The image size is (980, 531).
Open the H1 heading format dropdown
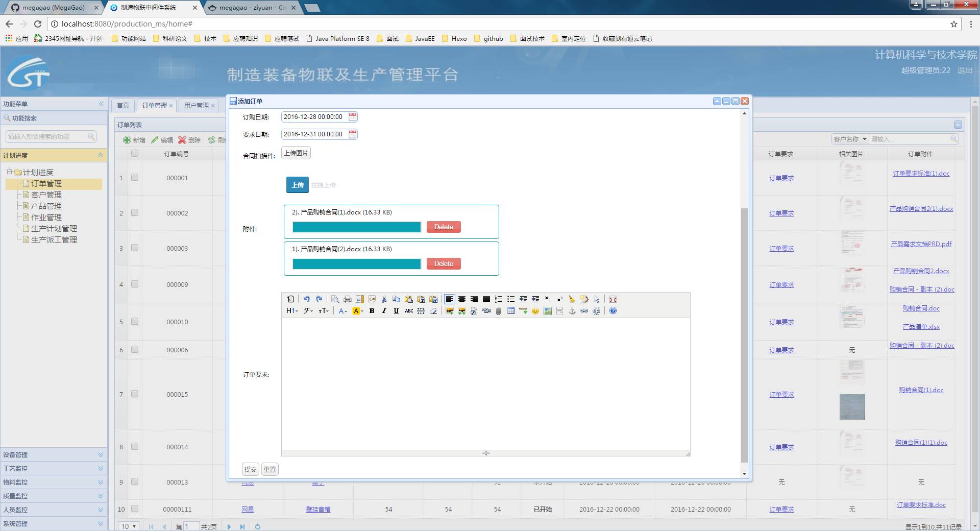point(292,311)
